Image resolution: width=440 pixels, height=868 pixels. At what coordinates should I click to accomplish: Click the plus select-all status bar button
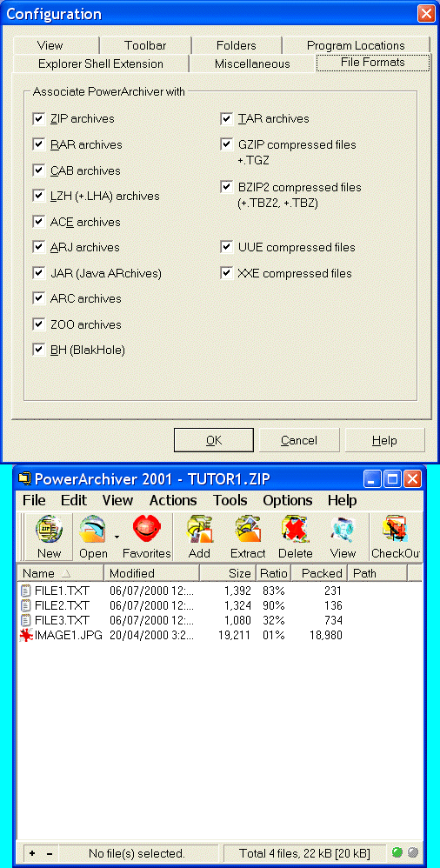click(x=32, y=853)
